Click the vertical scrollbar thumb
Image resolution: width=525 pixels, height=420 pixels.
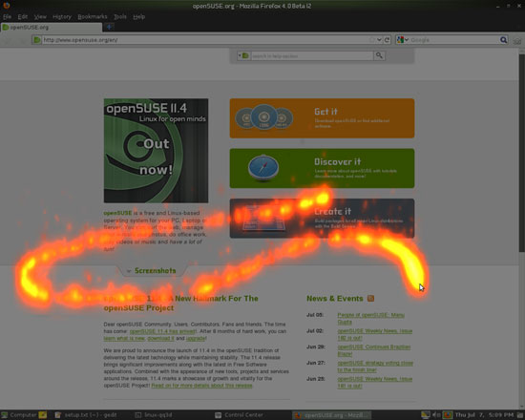(521, 153)
